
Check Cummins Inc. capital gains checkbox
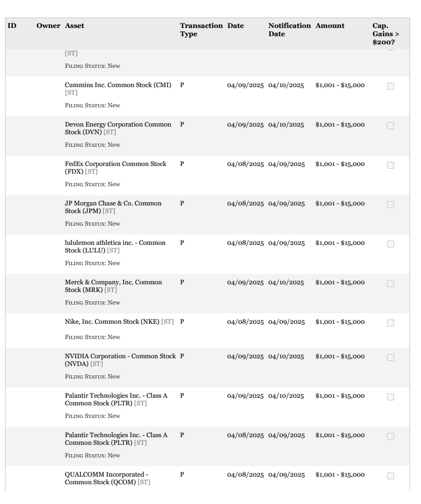point(390,86)
